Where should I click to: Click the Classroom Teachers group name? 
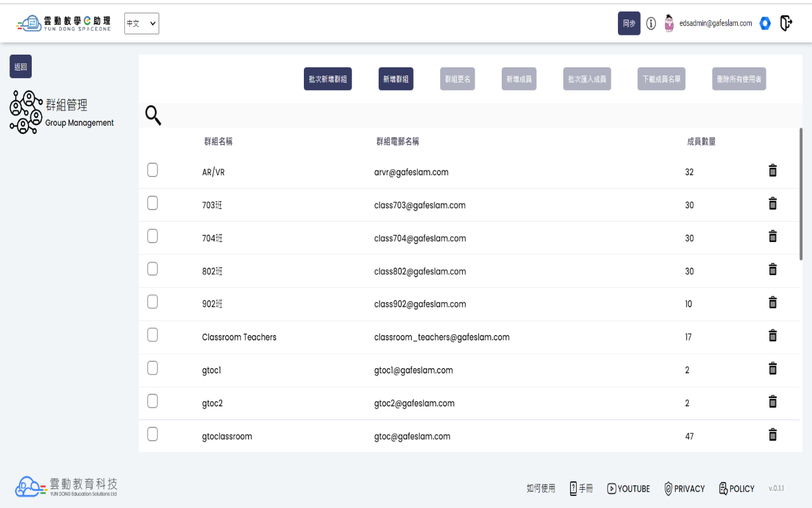(x=239, y=337)
